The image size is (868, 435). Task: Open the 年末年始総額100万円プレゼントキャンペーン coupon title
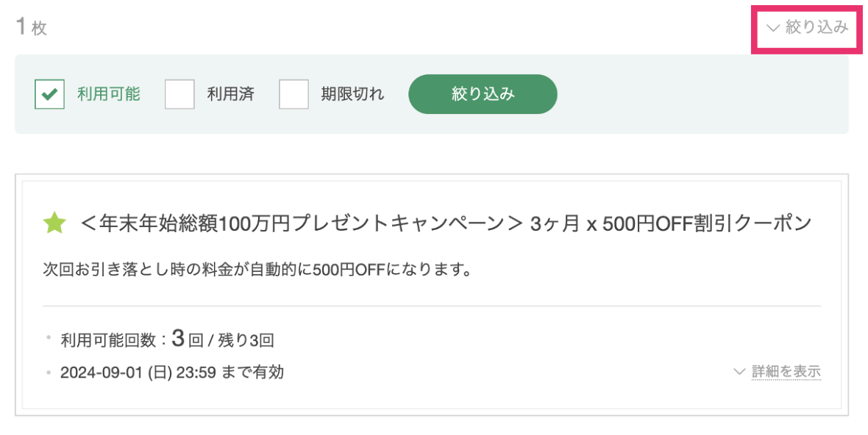point(446,224)
